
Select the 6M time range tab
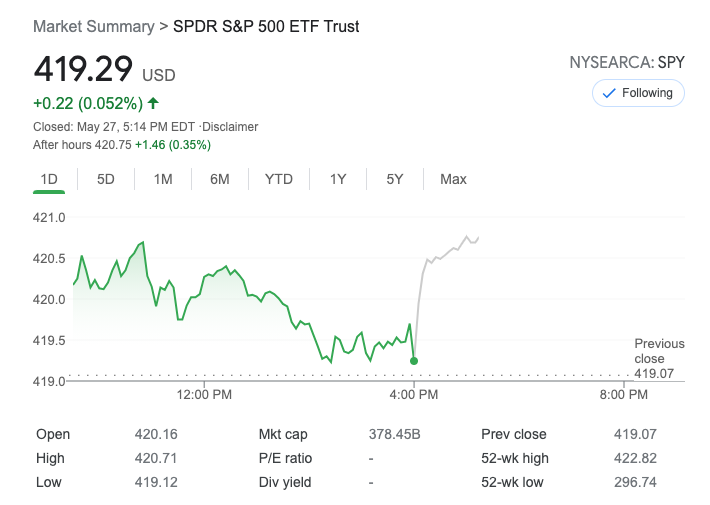220,179
